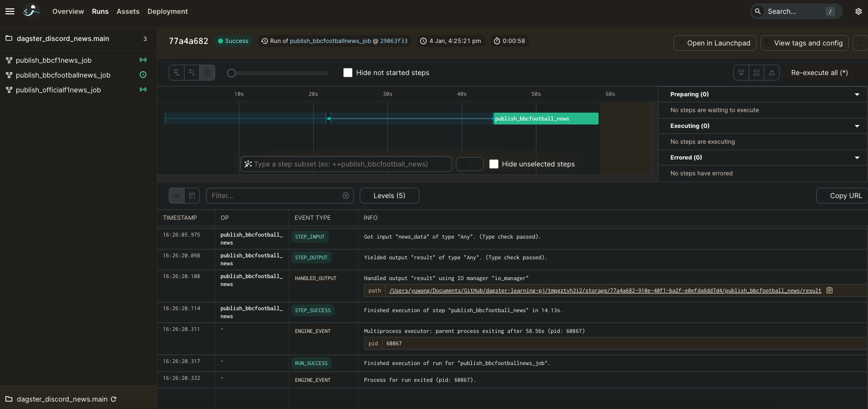The image size is (868, 409).
Task: Click the panel-top layout icon
Action: point(772,73)
